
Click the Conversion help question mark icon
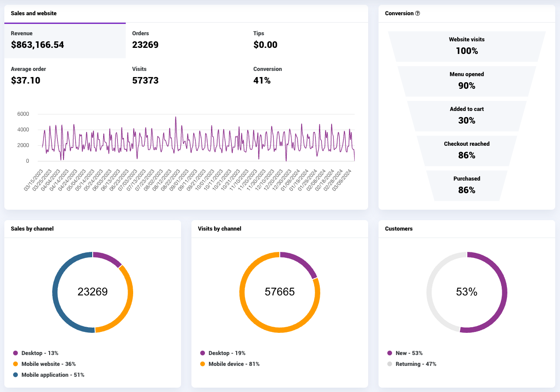tap(418, 13)
